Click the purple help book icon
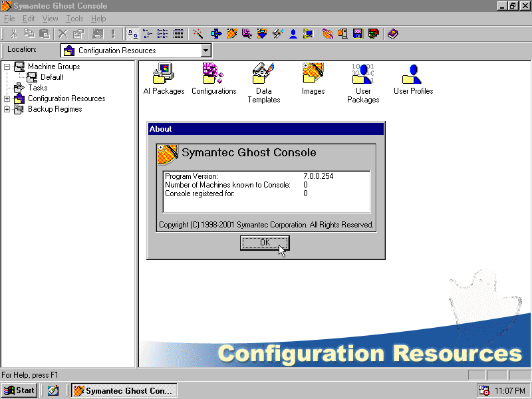Screen dimensions: 532x399 click(392, 34)
